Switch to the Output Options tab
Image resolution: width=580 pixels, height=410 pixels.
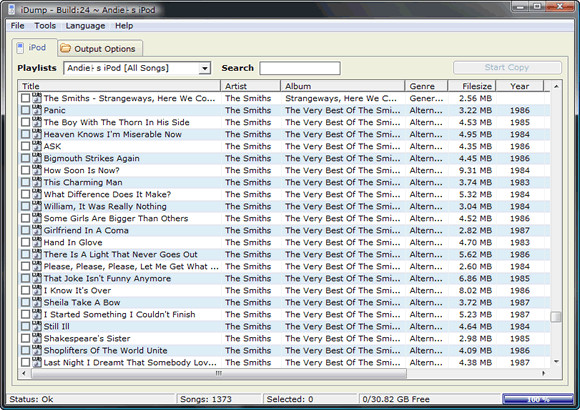(x=100, y=48)
